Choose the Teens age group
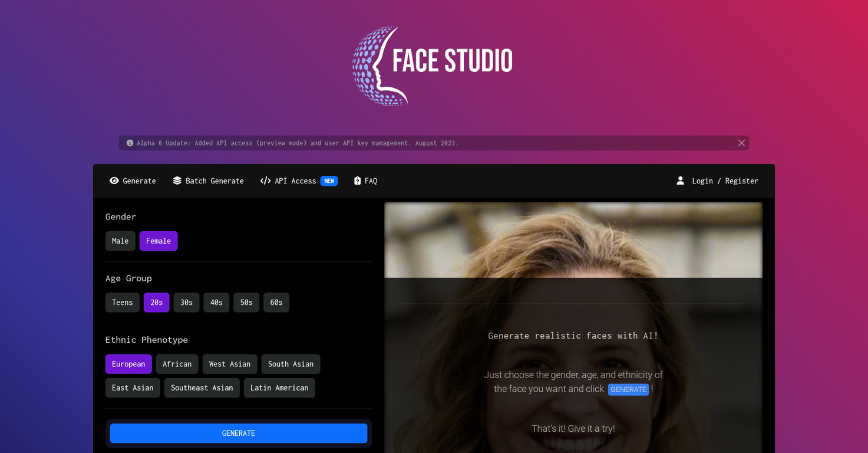 122,302
